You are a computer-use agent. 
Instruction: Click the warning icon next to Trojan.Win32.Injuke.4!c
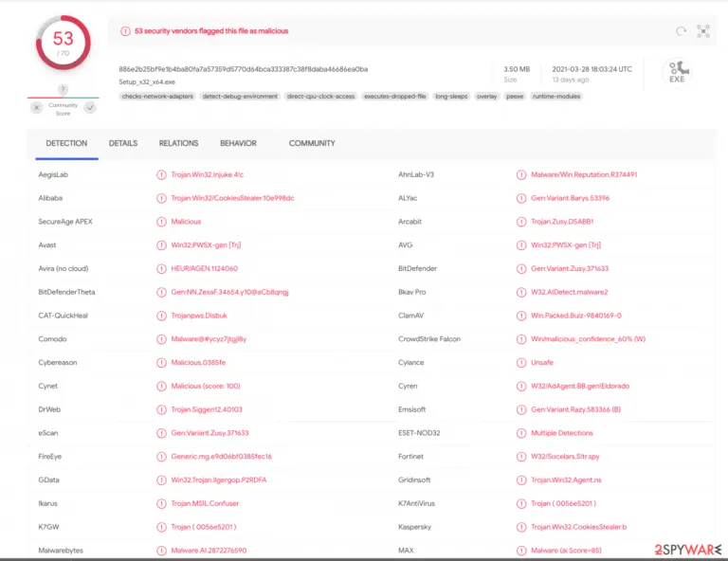tap(161, 175)
